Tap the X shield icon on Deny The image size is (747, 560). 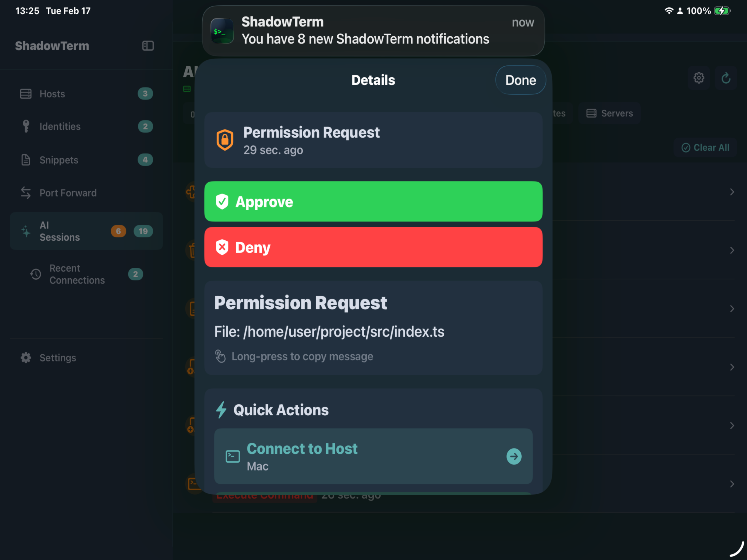222,247
